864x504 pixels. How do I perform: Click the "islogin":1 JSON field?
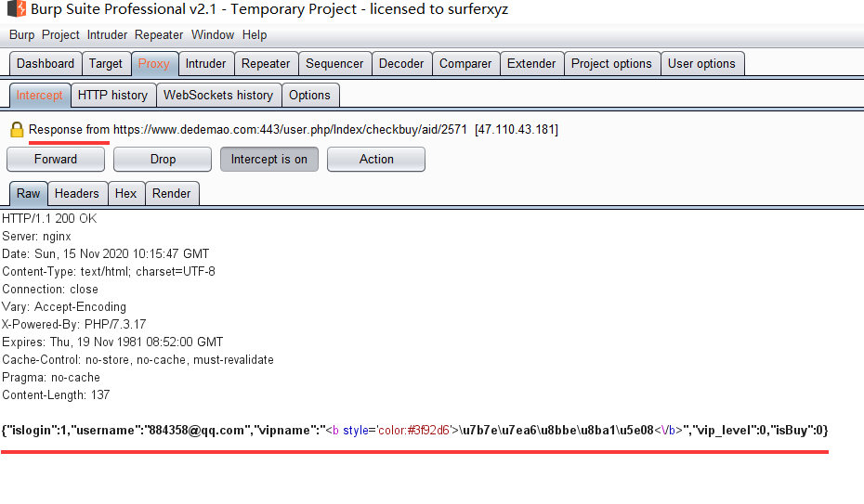[37, 431]
